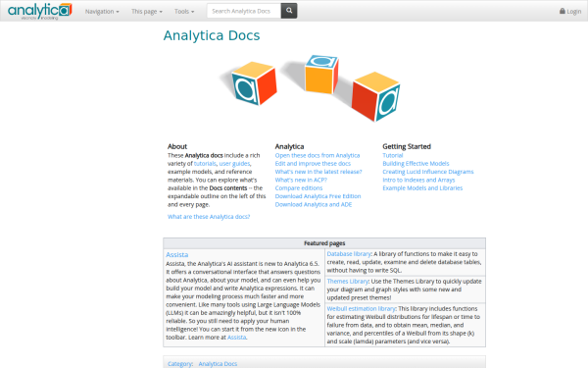This screenshot has width=588, height=368.
Task: Click Download Analytica and ADE
Action: (314, 205)
